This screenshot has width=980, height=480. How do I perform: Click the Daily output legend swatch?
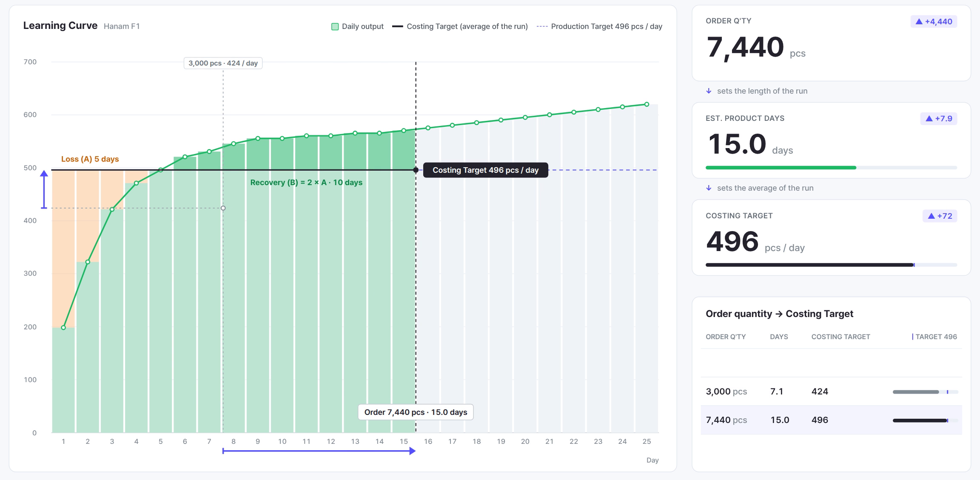click(x=335, y=26)
